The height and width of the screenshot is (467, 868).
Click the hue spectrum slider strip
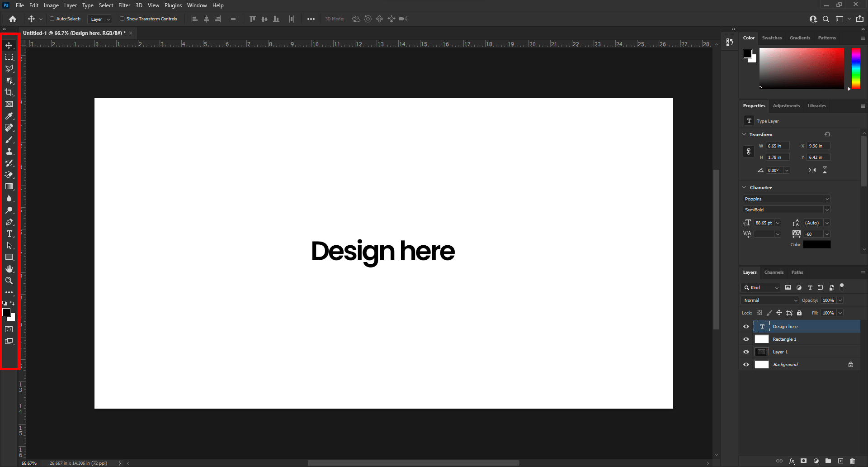coord(856,68)
